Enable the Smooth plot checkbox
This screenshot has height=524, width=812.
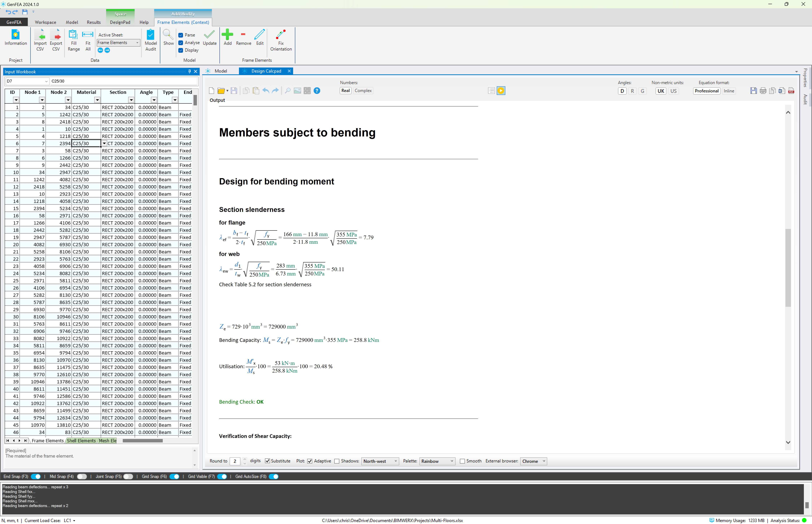462,461
